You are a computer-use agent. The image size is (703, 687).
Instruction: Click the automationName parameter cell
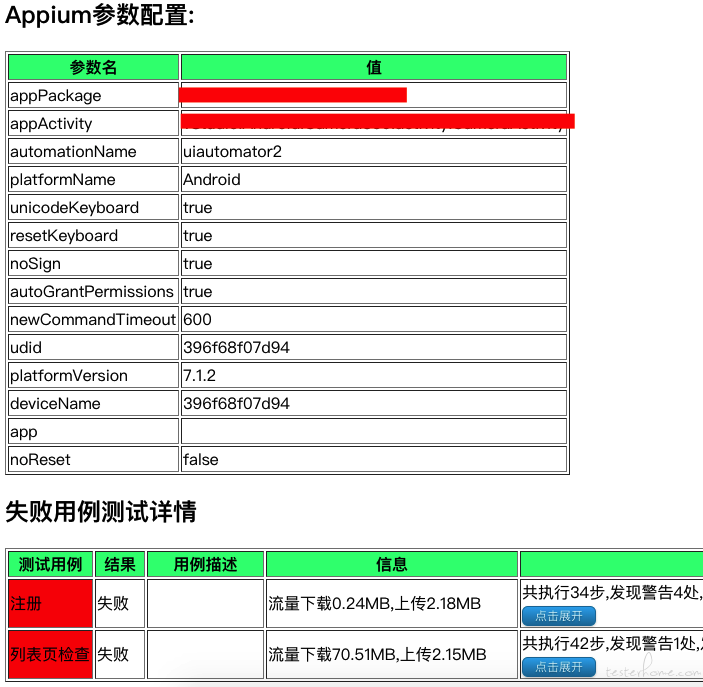point(93,151)
